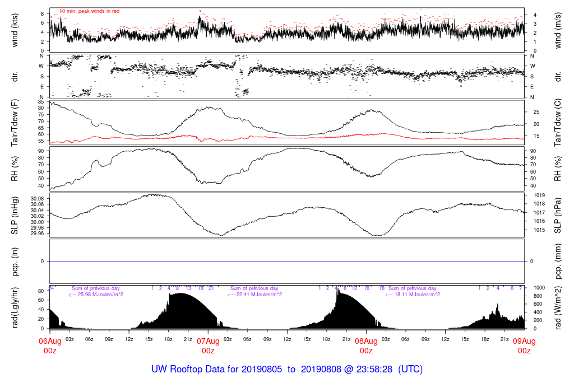Click the "SLP (hPa)" axis label
Image resolution: width=574 pixels, height=392 pixels.
pos(558,216)
